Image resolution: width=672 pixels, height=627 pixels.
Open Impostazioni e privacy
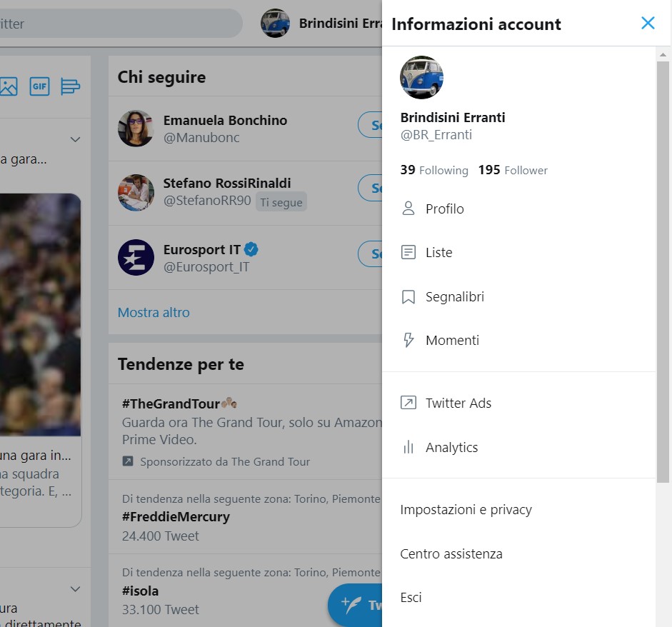point(466,509)
